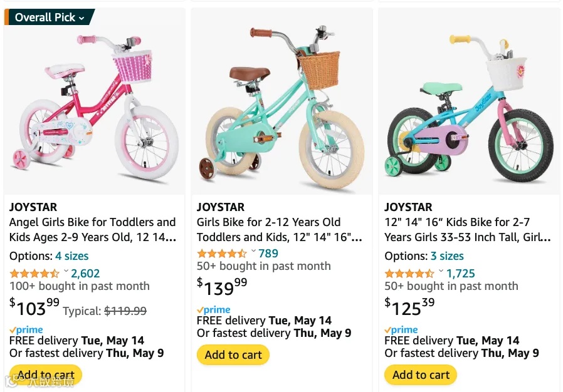
Task: Select the 4 sizes options link
Action: click(71, 256)
